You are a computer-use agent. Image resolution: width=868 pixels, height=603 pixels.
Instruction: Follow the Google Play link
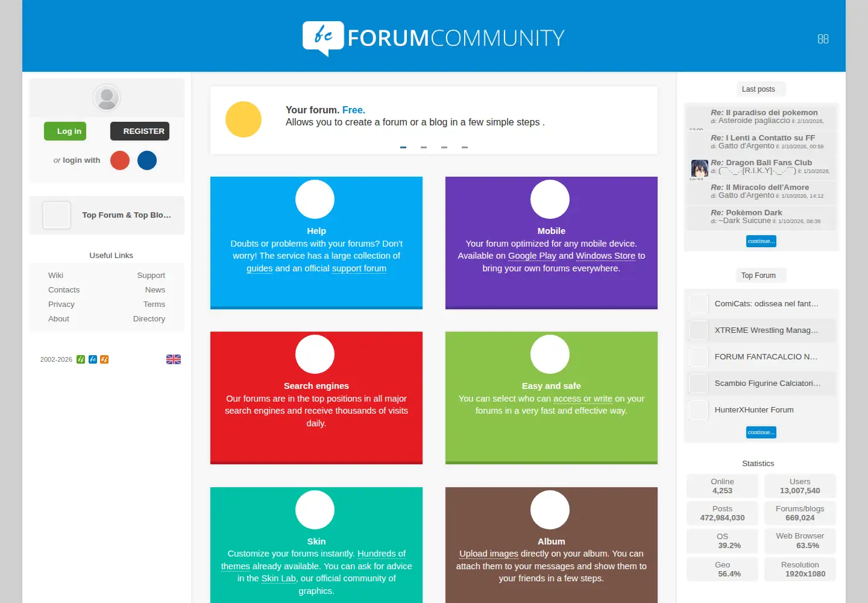pyautogui.click(x=532, y=256)
